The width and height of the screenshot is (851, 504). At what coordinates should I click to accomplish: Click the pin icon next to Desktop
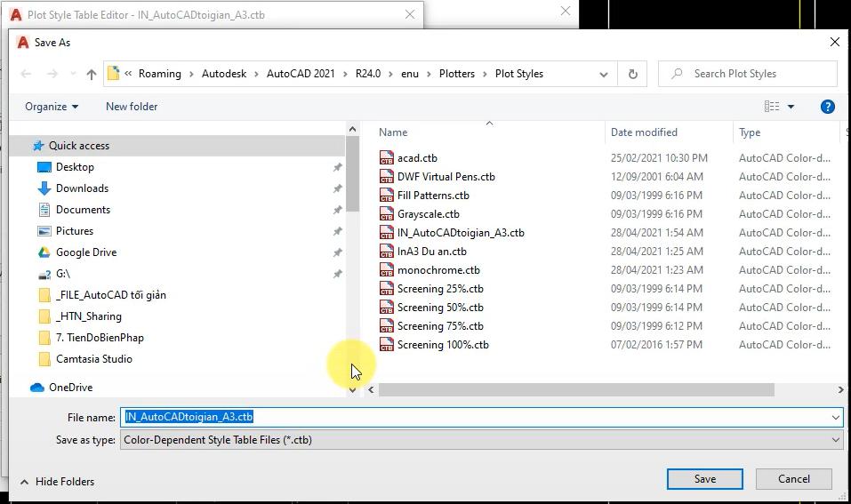tap(337, 167)
